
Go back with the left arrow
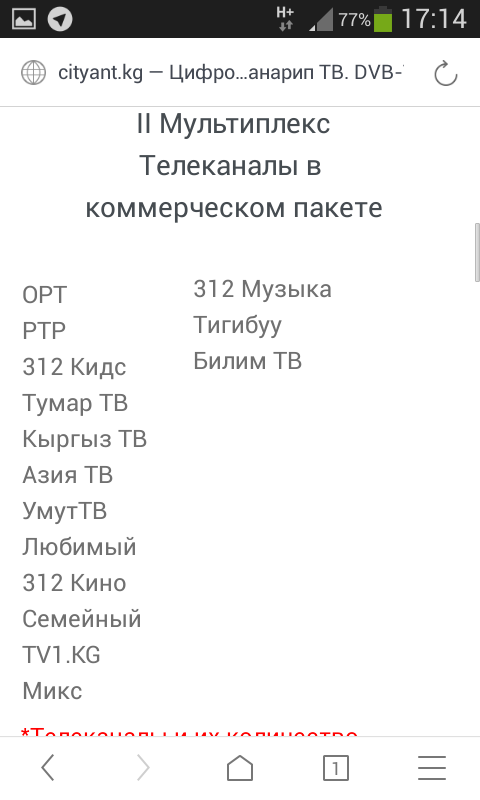(48, 767)
